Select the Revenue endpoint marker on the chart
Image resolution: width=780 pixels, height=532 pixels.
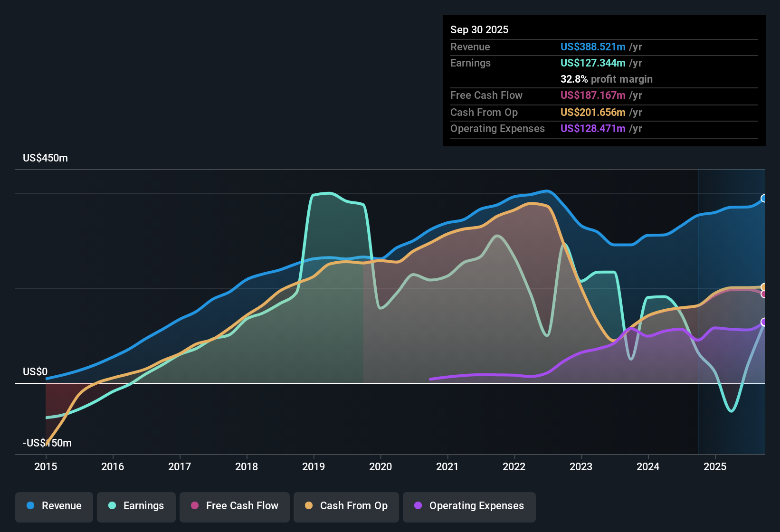pos(764,199)
